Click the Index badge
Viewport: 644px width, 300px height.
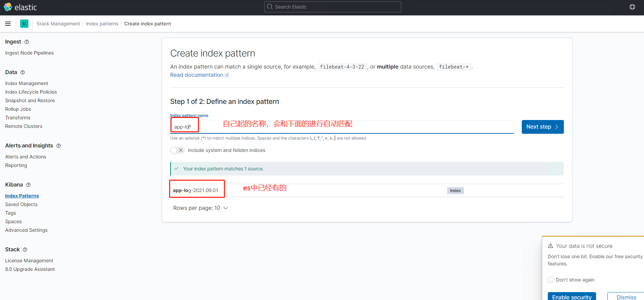pyautogui.click(x=455, y=191)
